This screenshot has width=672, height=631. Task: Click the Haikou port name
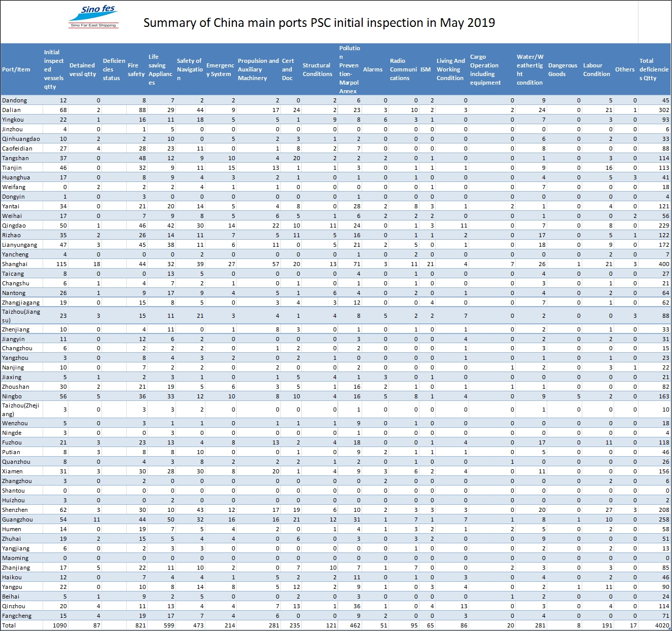click(12, 577)
